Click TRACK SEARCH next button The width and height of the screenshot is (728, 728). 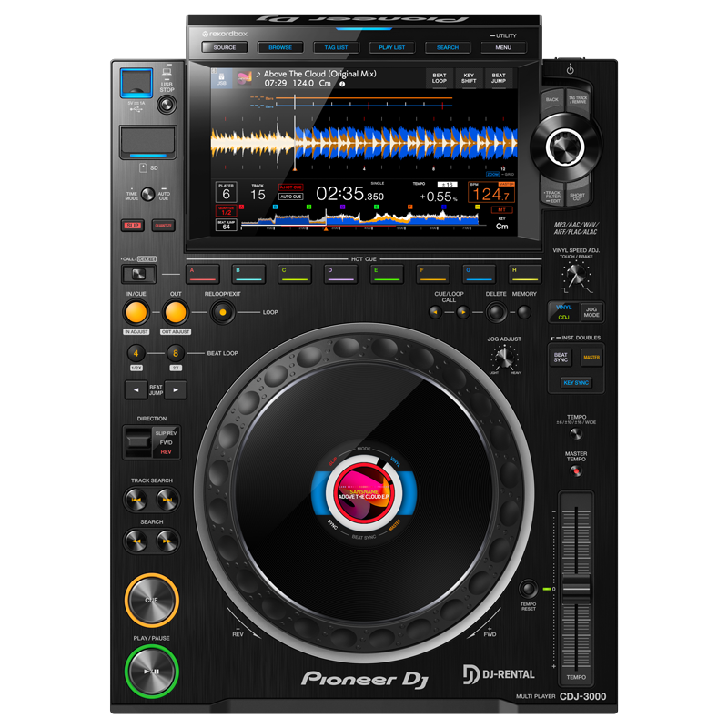coord(167,500)
